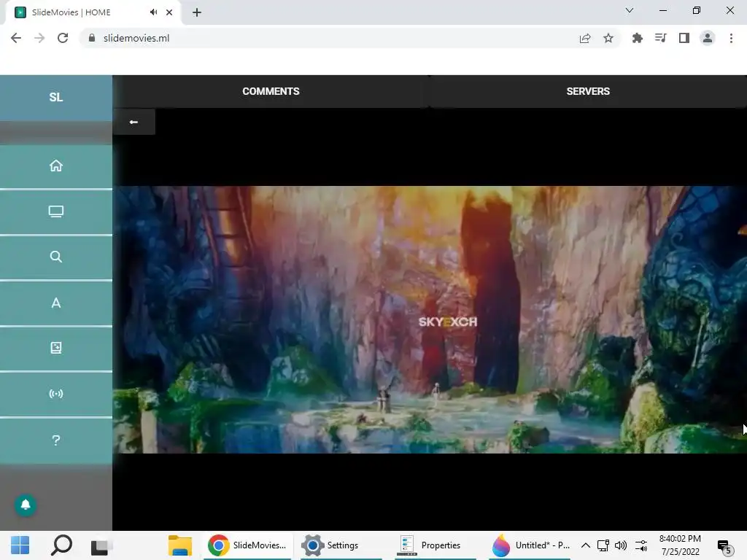Open taskbar Search
The image size is (747, 560).
tap(61, 545)
